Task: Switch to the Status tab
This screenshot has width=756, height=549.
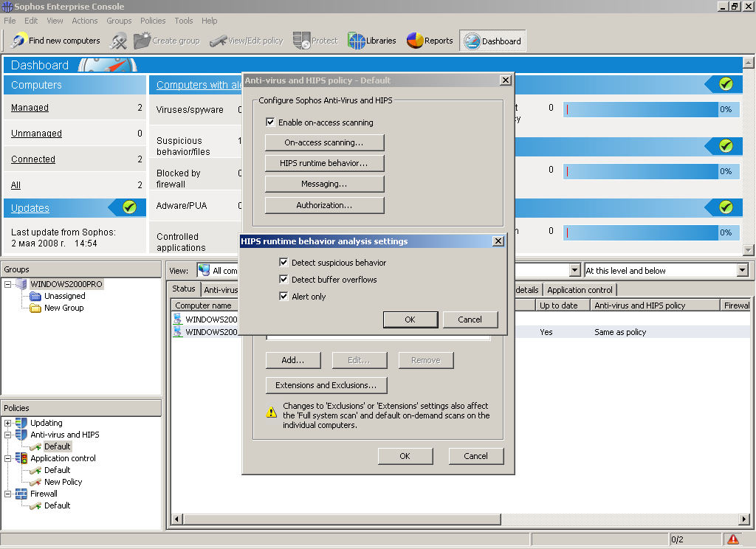Action: (x=184, y=289)
